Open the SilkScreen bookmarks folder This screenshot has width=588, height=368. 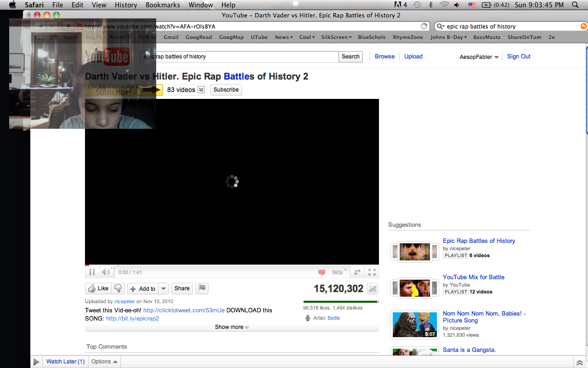(336, 37)
